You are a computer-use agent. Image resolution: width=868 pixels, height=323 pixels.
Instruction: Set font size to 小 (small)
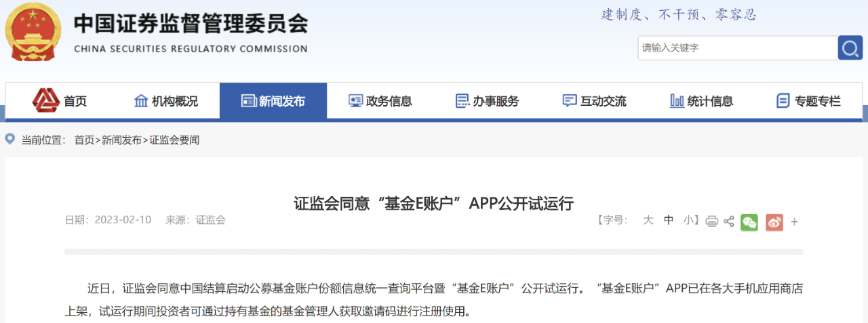pos(688,220)
